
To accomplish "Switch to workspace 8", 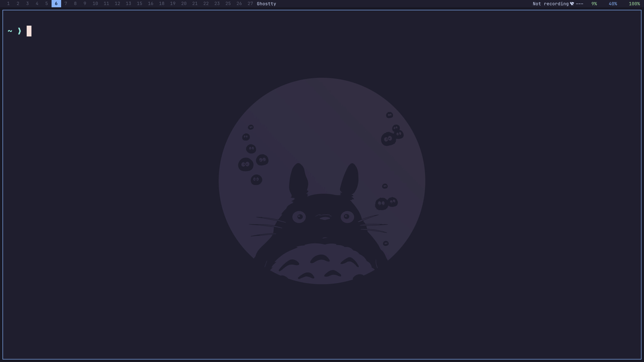I will coord(75,4).
